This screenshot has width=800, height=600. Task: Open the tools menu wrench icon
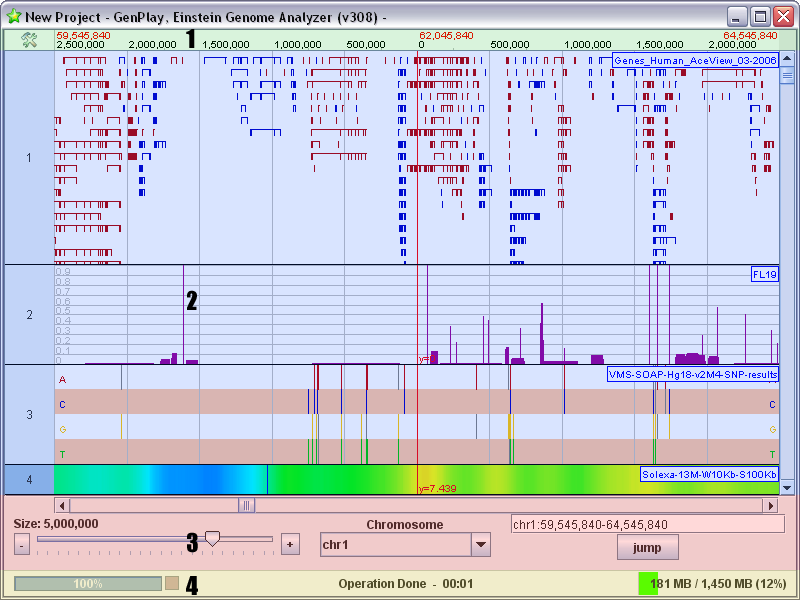pos(29,39)
